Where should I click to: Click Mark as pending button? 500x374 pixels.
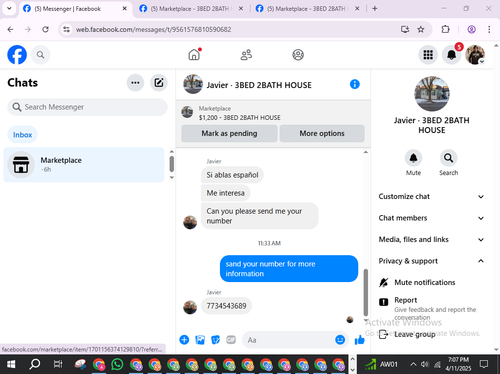tap(229, 133)
